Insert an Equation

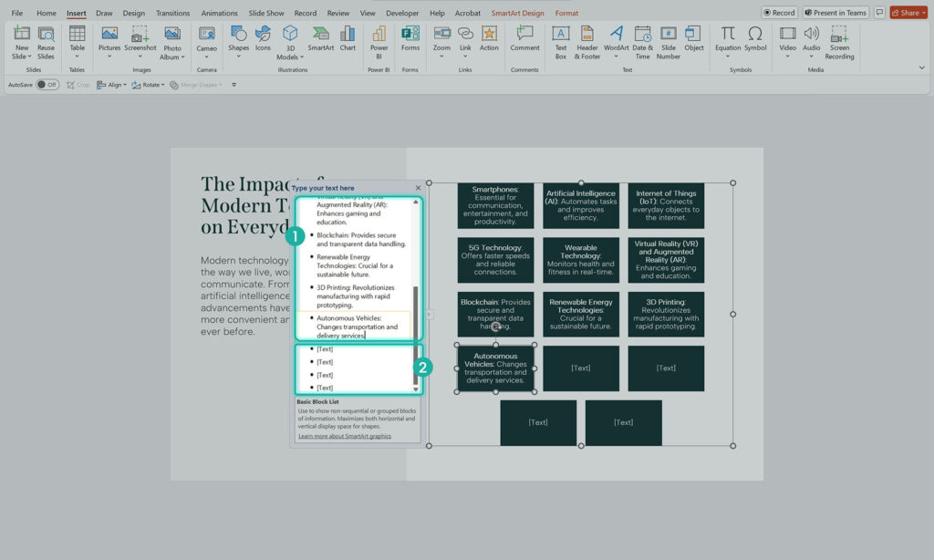727,42
